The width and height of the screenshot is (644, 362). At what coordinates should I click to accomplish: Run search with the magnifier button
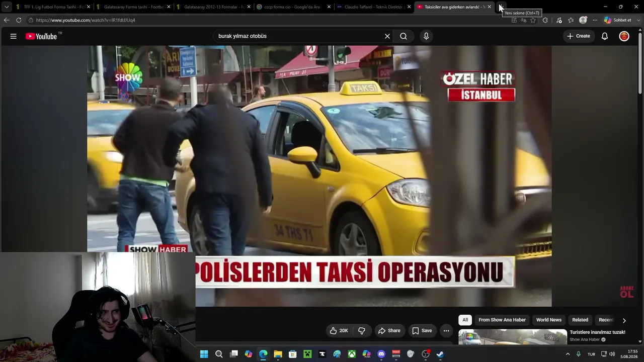404,36
